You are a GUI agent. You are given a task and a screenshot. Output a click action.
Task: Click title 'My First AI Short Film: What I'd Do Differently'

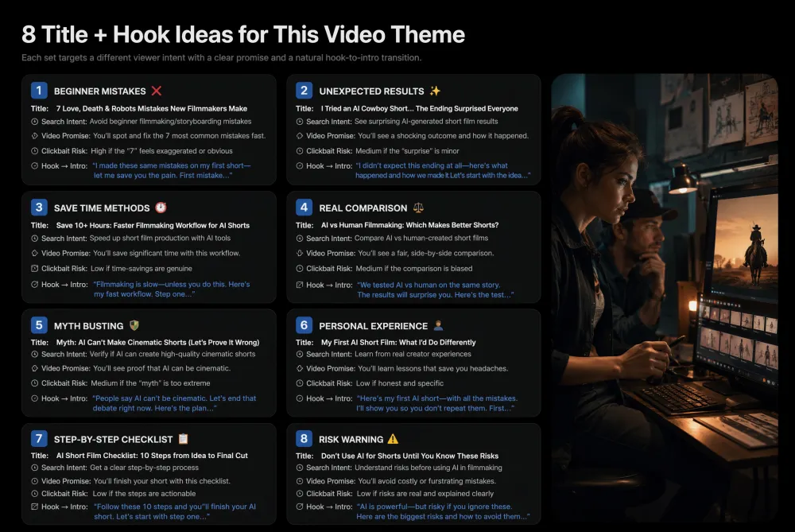pos(398,342)
